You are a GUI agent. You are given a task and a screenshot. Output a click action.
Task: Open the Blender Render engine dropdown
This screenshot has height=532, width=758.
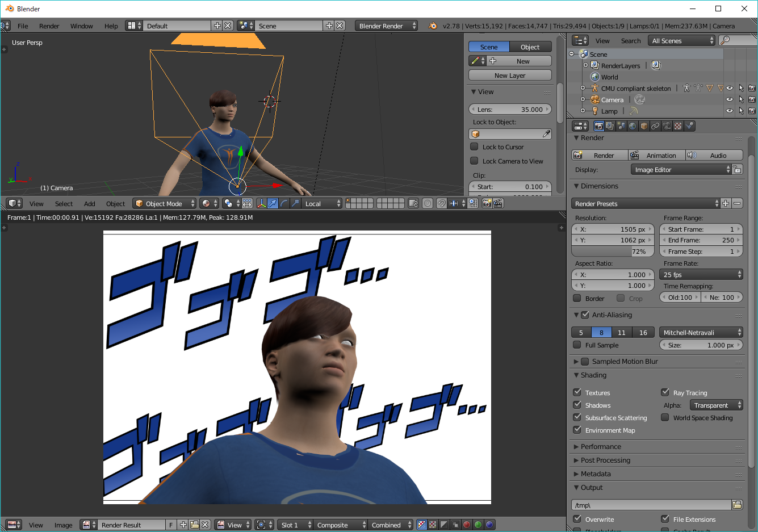coord(386,26)
